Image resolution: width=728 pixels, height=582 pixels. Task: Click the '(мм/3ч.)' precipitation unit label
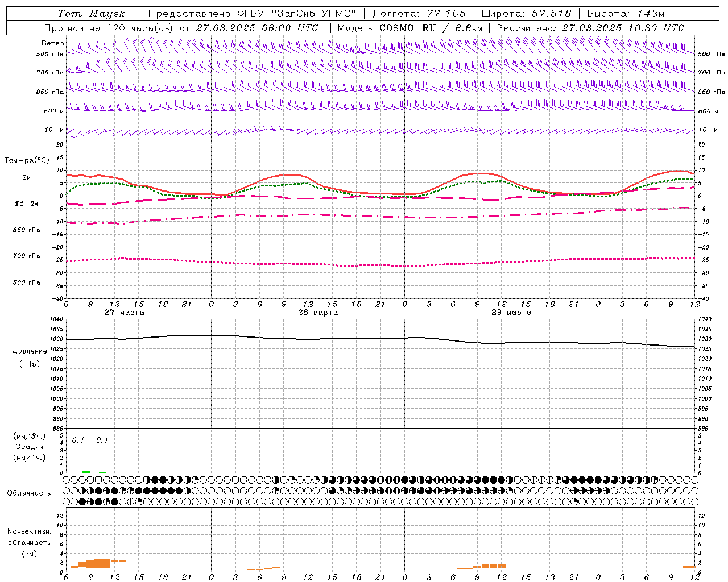[x=30, y=436]
